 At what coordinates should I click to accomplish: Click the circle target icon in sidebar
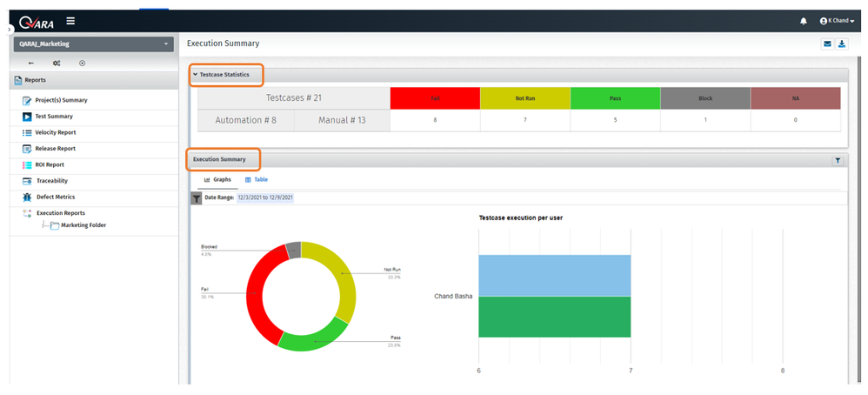click(x=83, y=64)
